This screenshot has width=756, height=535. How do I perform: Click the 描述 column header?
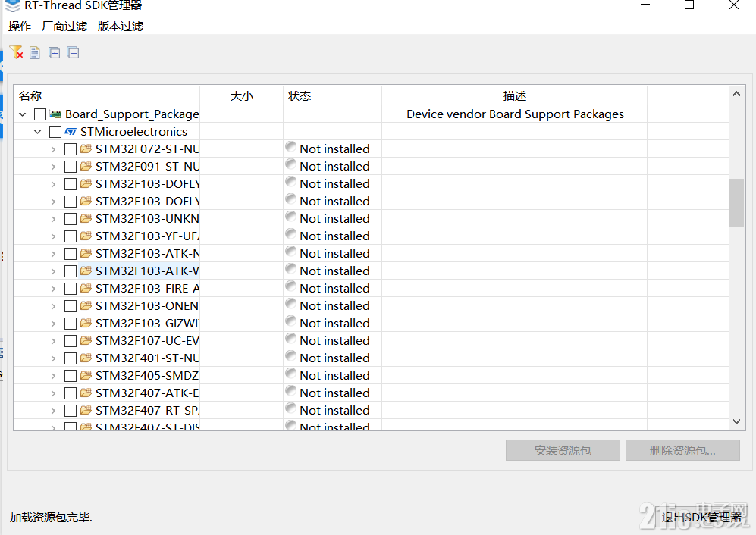click(514, 96)
